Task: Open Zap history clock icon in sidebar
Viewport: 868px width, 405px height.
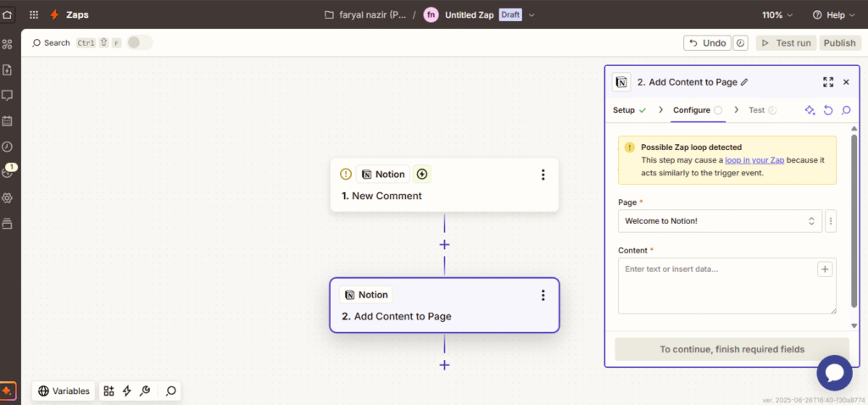Action: coord(7,147)
